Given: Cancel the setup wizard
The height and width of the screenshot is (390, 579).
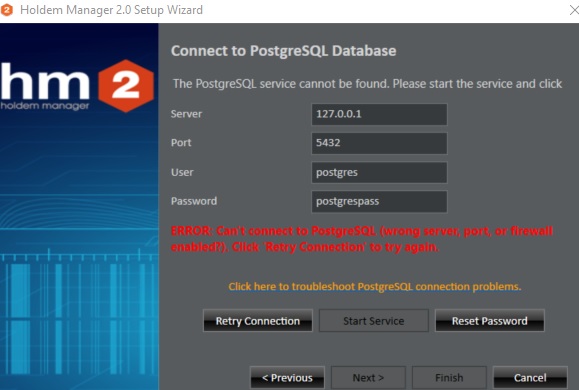Looking at the screenshot, I should coord(530,378).
